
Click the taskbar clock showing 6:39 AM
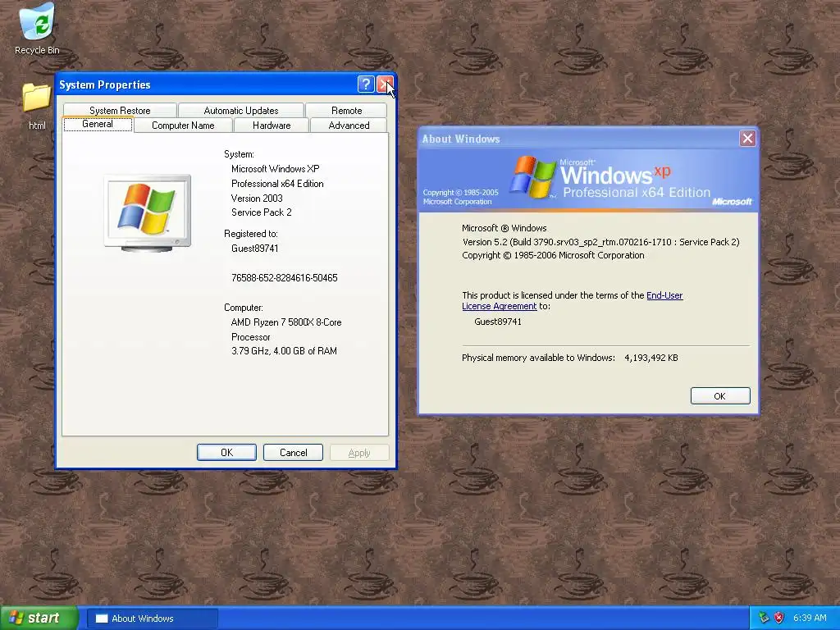tap(810, 618)
